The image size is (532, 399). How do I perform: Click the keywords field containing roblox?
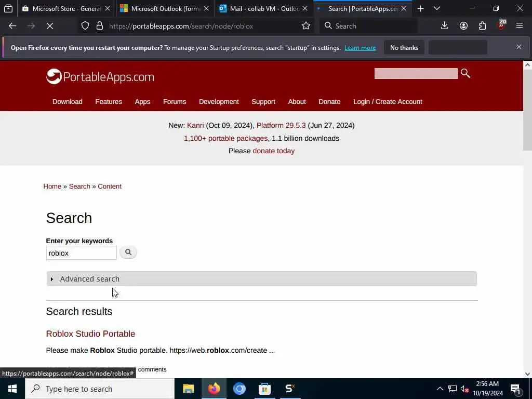pos(82,253)
